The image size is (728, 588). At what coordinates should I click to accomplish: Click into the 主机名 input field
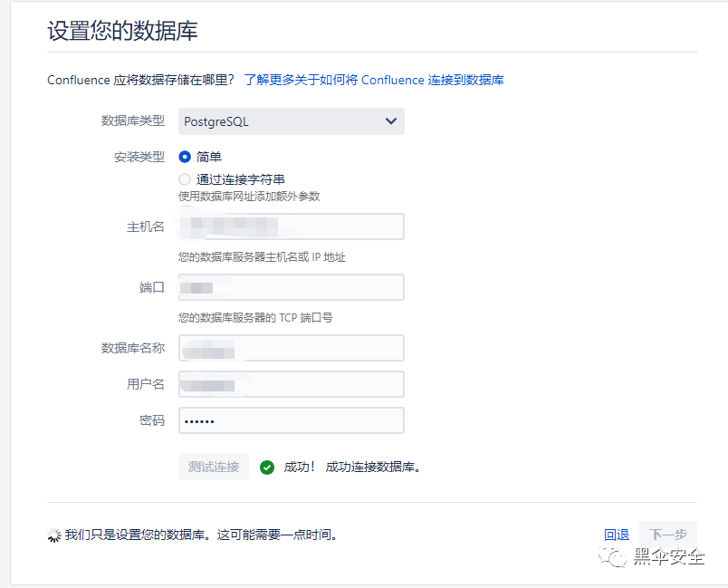(291, 227)
